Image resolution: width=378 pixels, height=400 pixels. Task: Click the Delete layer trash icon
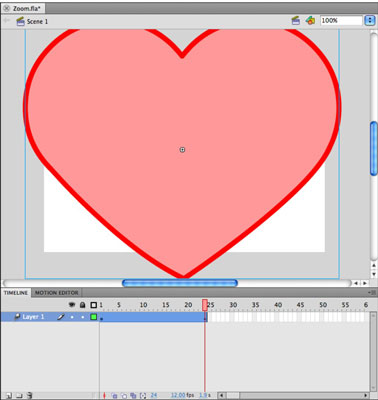tap(30, 395)
